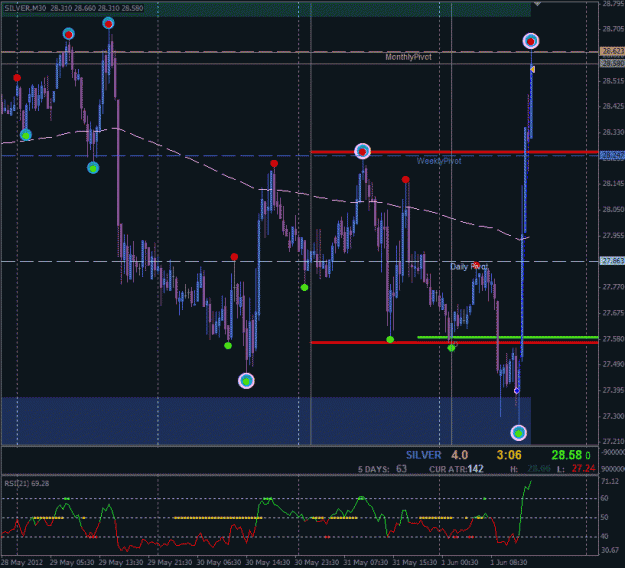The width and height of the screenshot is (625, 568).
Task: Click the 3:06 candle timer
Action: click(x=509, y=455)
